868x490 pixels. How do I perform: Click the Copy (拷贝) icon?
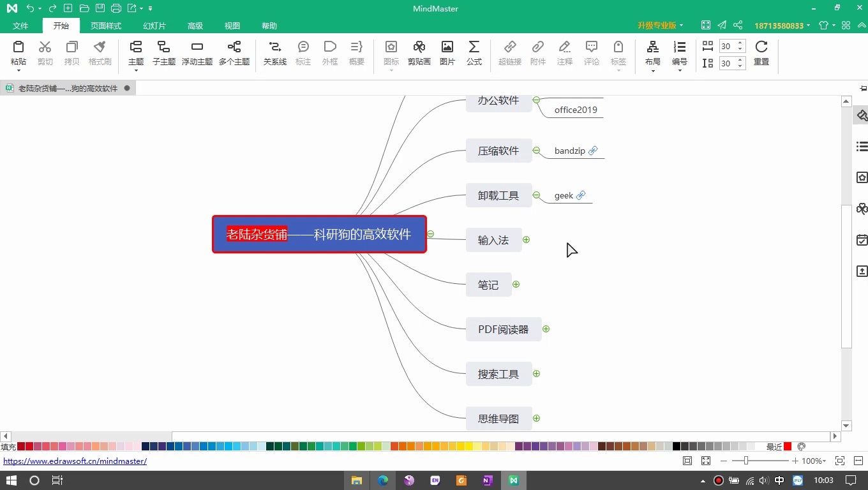pyautogui.click(x=71, y=47)
